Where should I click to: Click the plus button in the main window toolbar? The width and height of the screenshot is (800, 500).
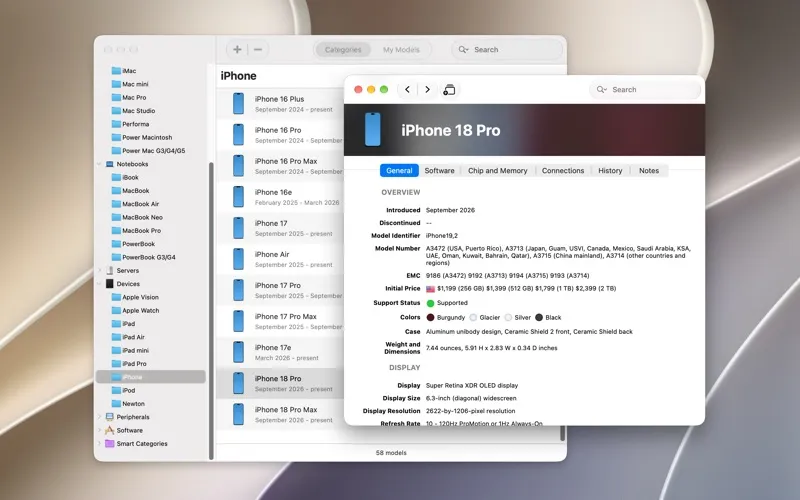(x=237, y=49)
